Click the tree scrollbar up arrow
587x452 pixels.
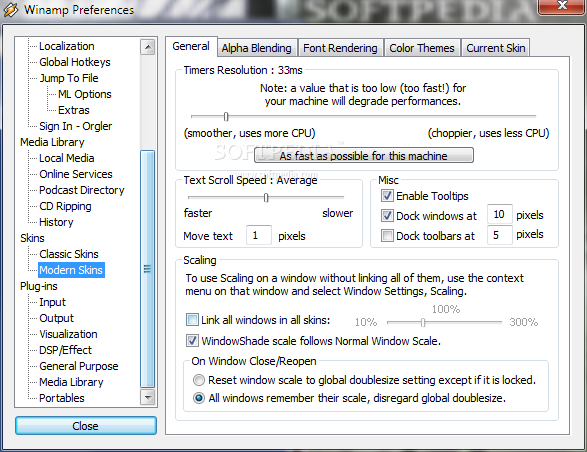[x=148, y=47]
